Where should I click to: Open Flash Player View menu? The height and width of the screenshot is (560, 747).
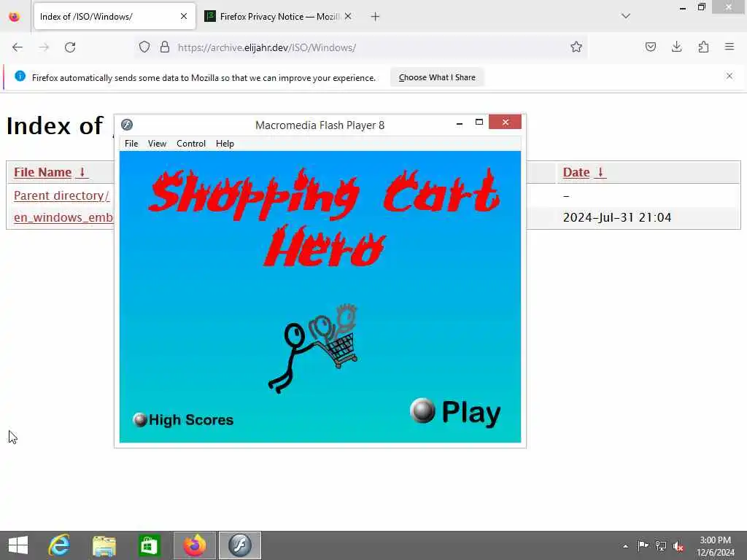157,144
